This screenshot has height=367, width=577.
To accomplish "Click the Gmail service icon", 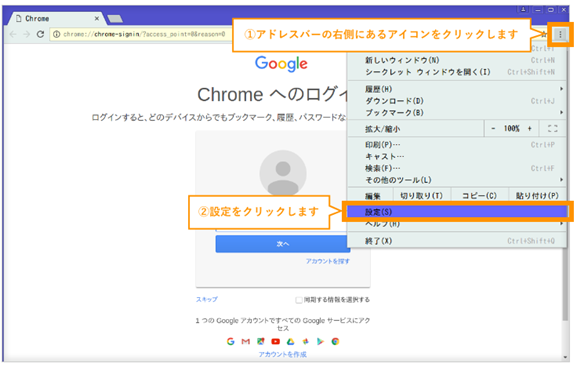I will point(245,342).
